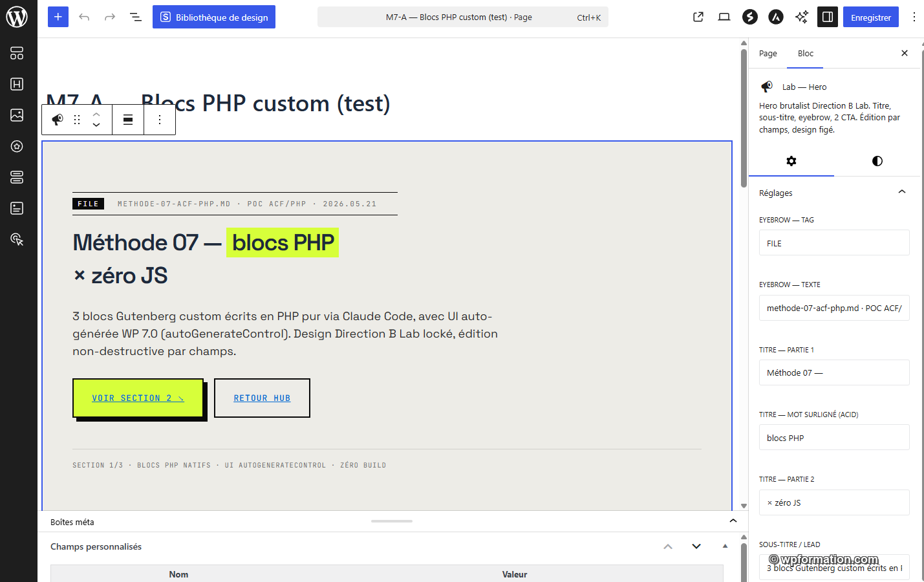Edit Titre Partie 2 field zéro JS
Screen dimensions: 924x582
pos(834,502)
